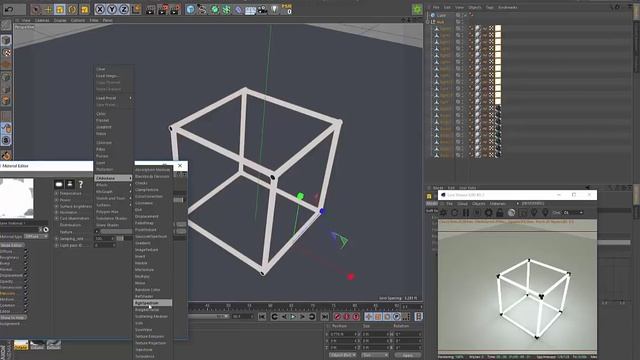The image size is (640, 360).
Task: Click the Node Editor button
Action: point(12,245)
